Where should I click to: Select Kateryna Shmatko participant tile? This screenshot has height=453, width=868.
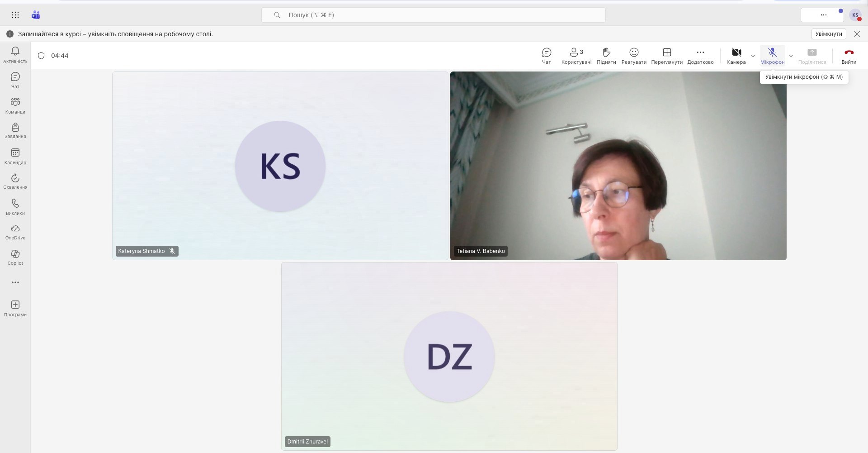click(280, 166)
